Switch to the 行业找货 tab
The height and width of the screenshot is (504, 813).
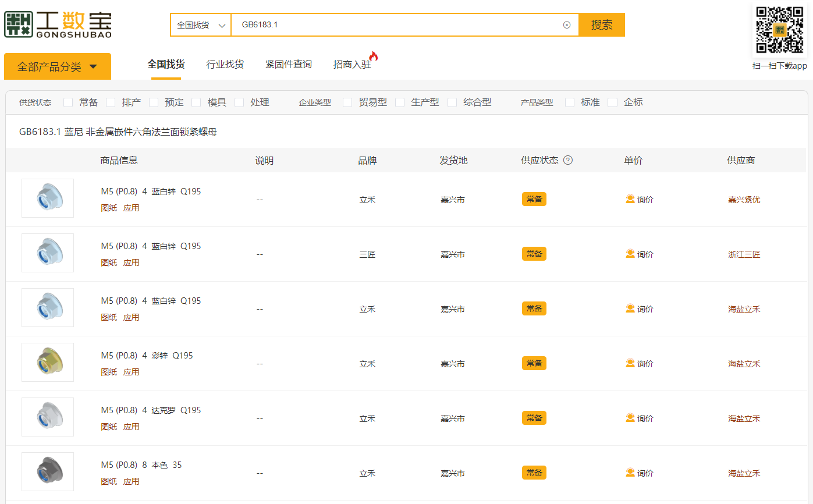click(225, 64)
